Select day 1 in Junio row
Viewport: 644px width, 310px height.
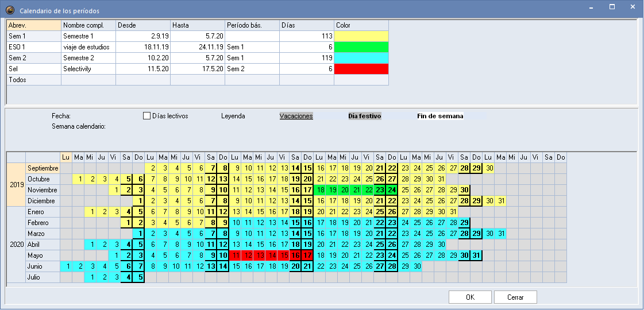66,266
